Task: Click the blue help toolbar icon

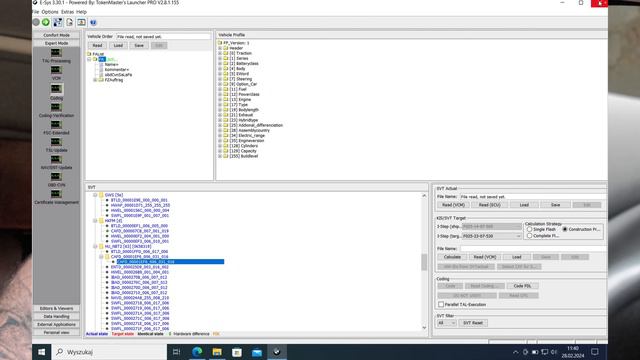Action: coord(93,22)
